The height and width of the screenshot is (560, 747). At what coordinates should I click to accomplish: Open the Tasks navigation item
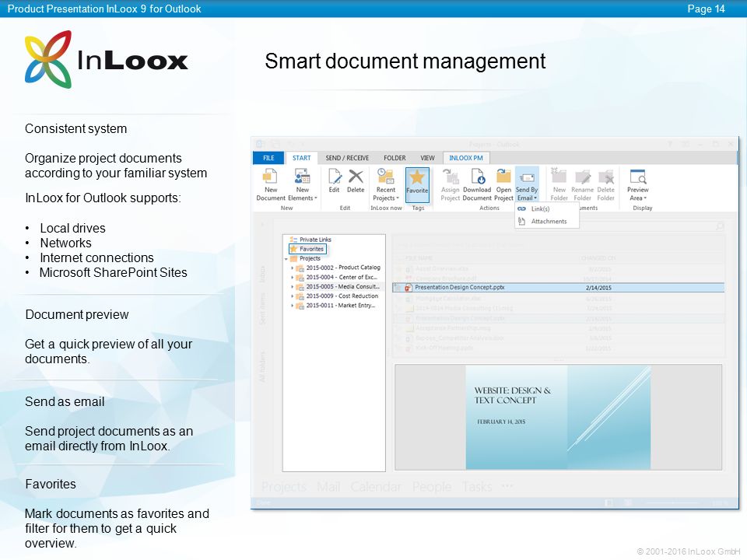[x=477, y=487]
